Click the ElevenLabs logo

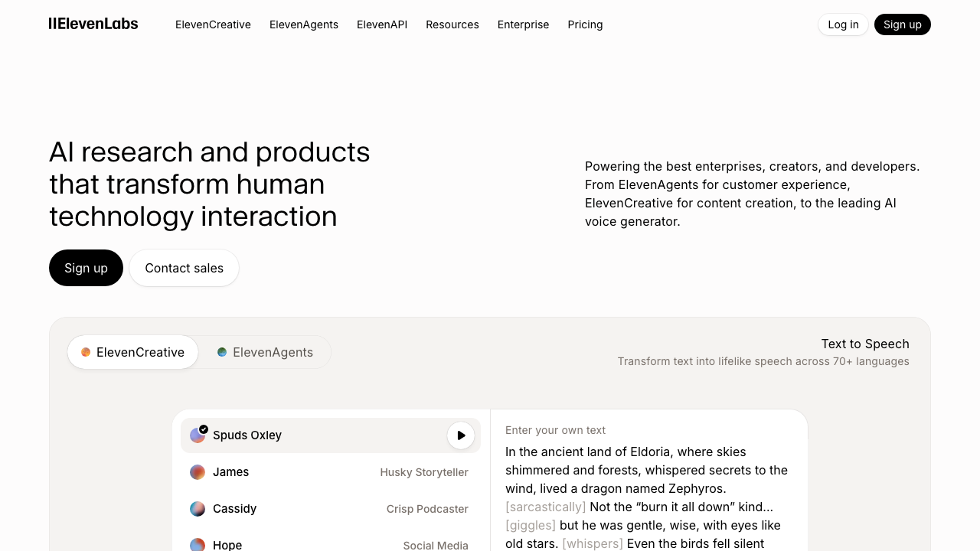click(93, 24)
